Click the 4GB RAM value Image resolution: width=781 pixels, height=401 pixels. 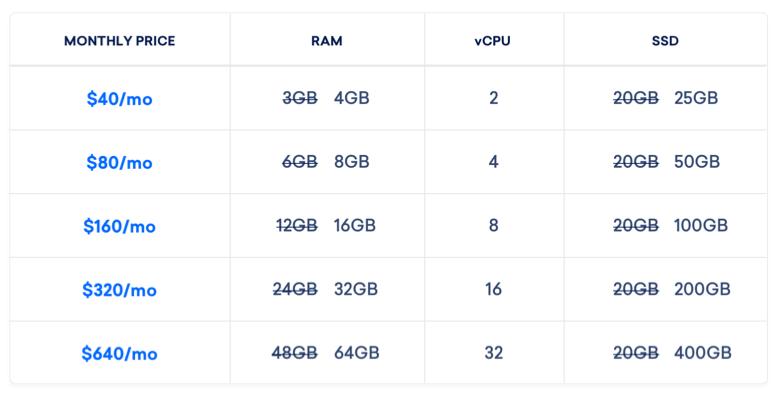coord(351,98)
